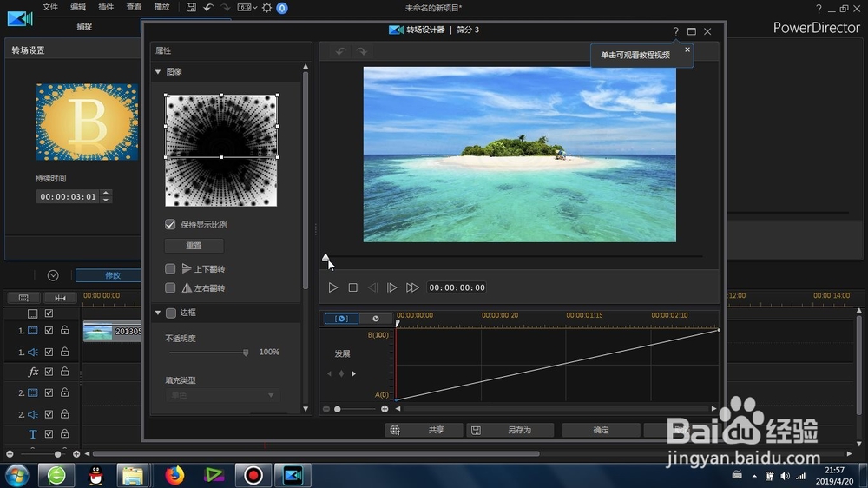
Task: Click the title track T icon
Action: pyautogui.click(x=33, y=434)
